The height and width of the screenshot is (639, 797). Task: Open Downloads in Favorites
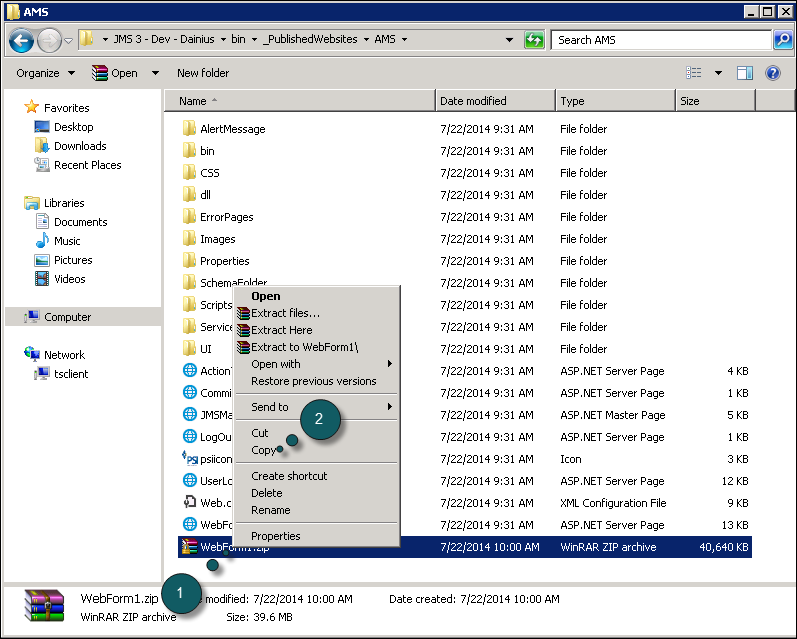[80, 146]
